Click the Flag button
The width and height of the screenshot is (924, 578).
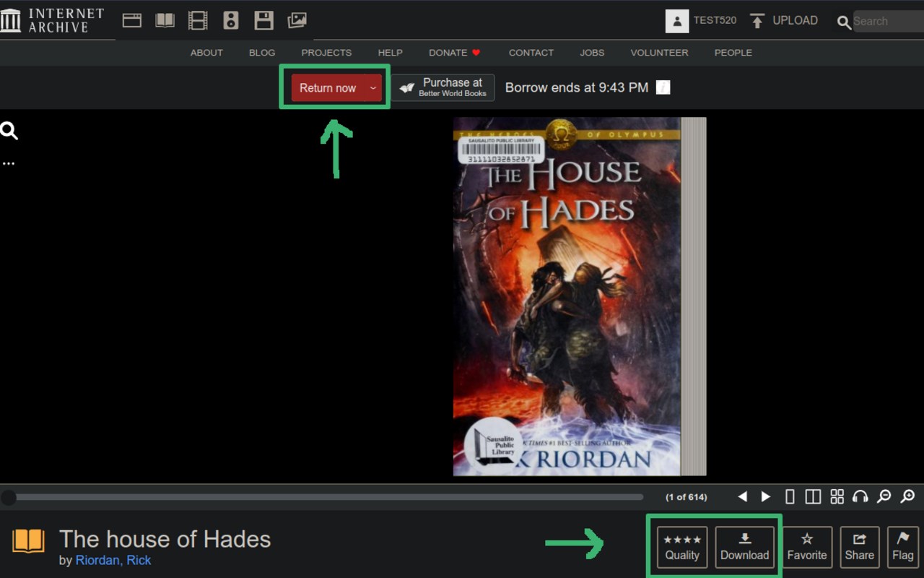click(x=902, y=547)
